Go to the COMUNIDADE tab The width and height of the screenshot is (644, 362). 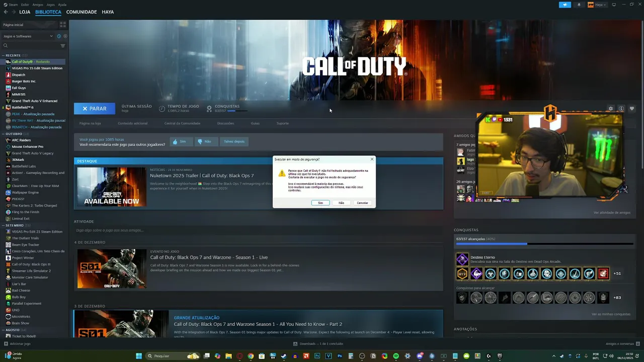tap(82, 12)
